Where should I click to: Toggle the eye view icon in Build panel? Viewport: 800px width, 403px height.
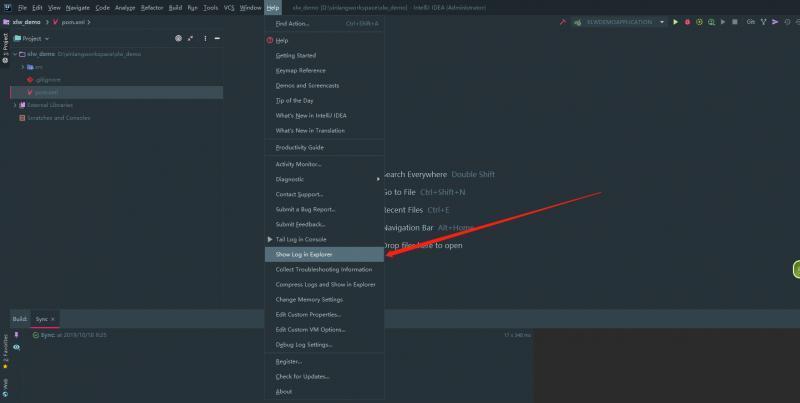tap(16, 347)
